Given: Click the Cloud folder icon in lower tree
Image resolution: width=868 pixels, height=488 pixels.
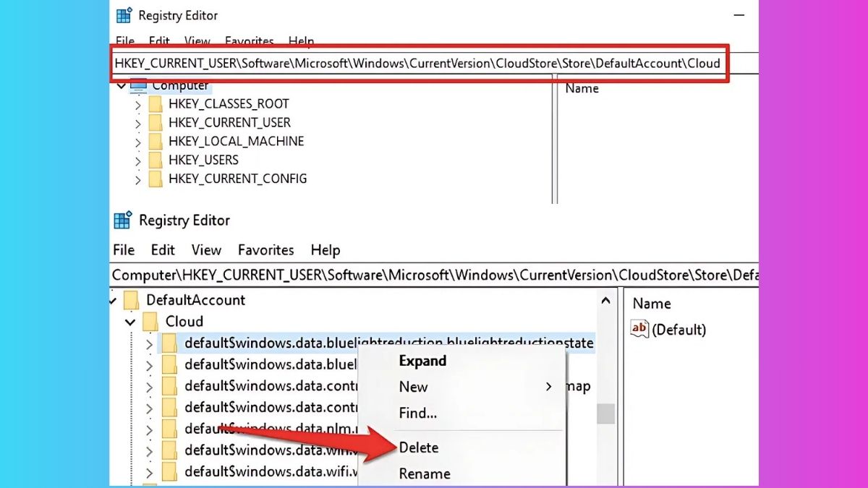Looking at the screenshot, I should point(150,321).
